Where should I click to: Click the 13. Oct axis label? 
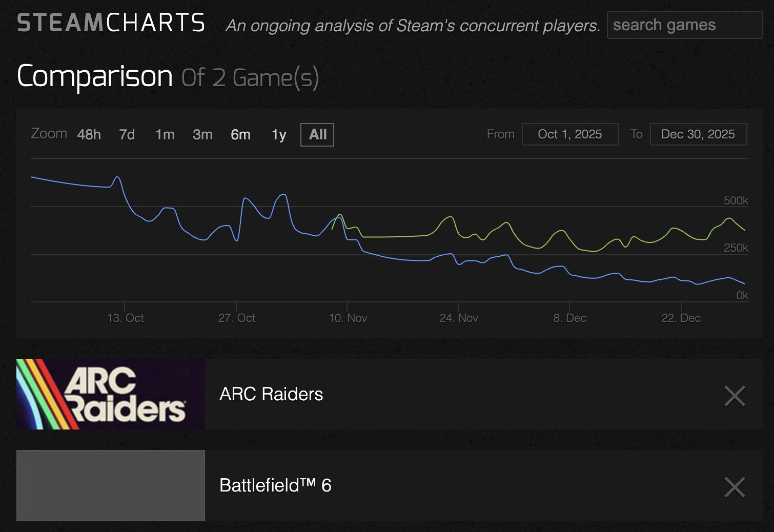pyautogui.click(x=126, y=318)
